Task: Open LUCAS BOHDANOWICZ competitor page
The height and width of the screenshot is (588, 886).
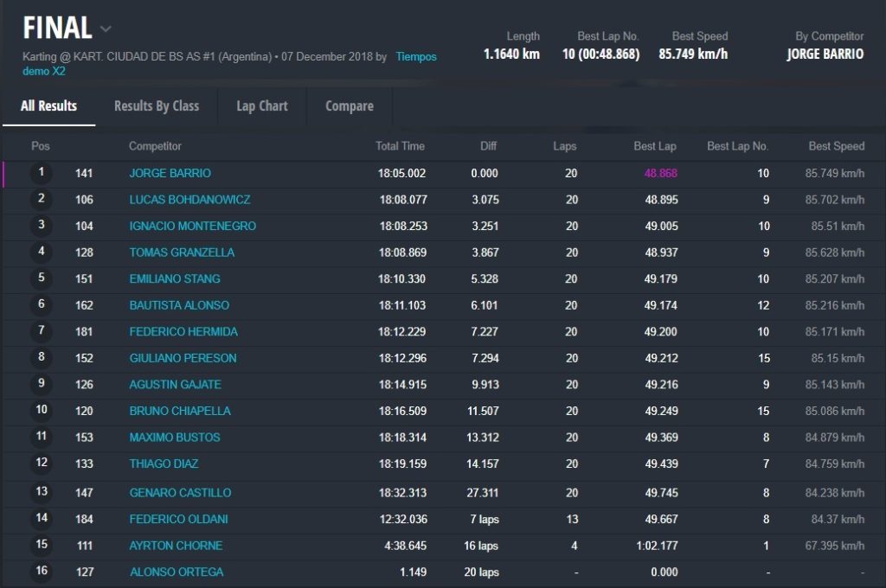Action: (x=189, y=200)
